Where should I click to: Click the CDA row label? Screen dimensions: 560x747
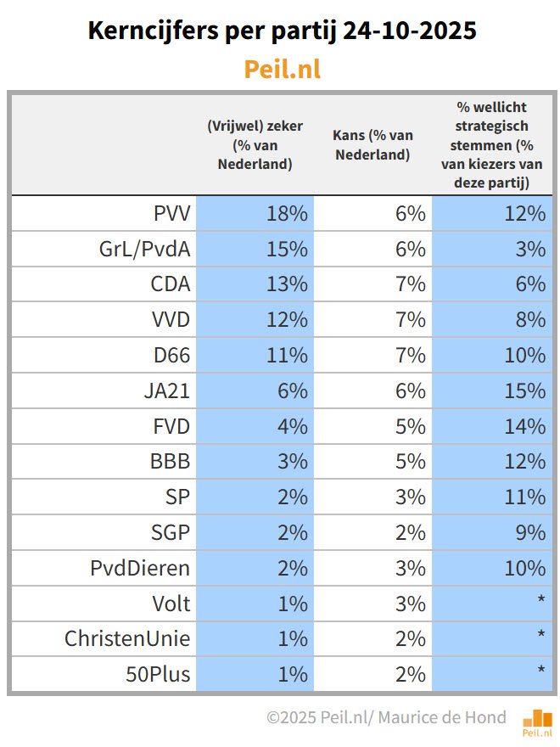pos(171,284)
